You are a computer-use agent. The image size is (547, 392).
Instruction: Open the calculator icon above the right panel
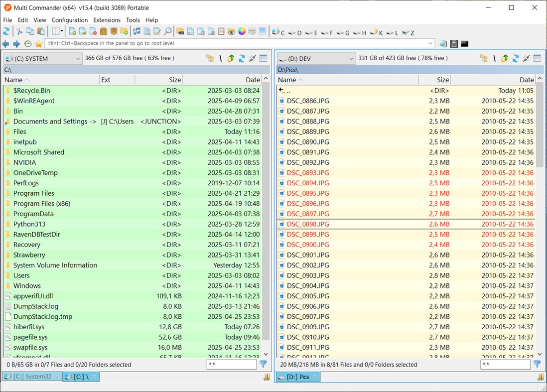coord(454,43)
